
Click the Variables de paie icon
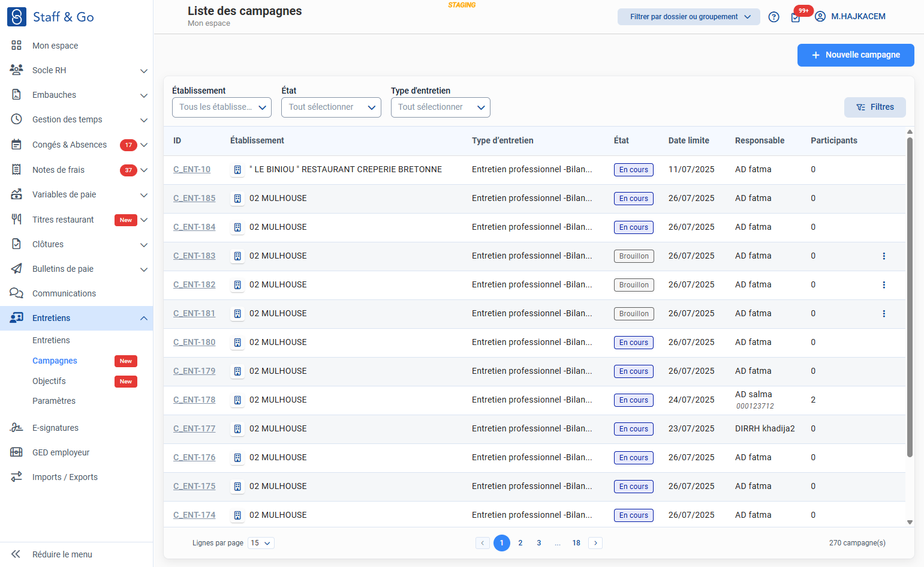pos(16,194)
